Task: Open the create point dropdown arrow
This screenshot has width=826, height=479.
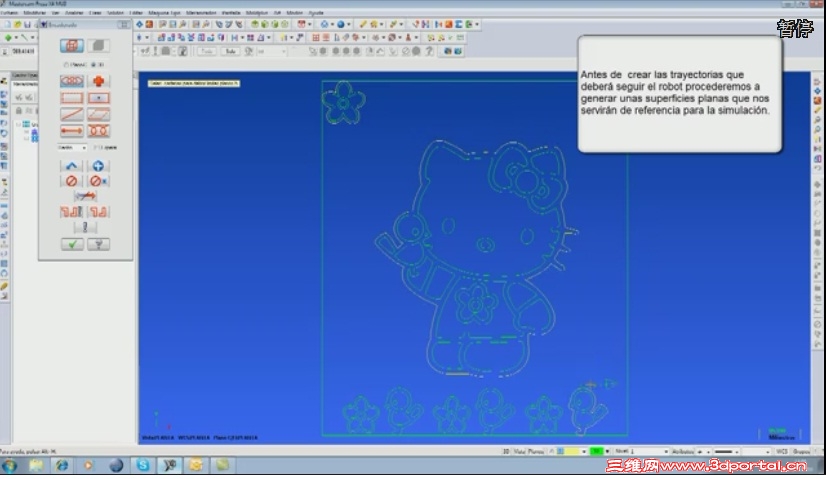Action: pos(16,38)
